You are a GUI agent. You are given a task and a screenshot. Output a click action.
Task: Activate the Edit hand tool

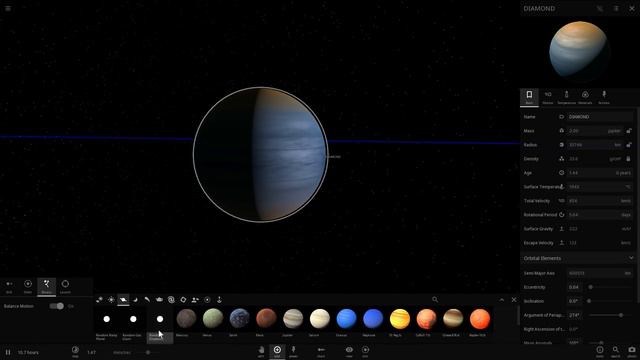261,351
